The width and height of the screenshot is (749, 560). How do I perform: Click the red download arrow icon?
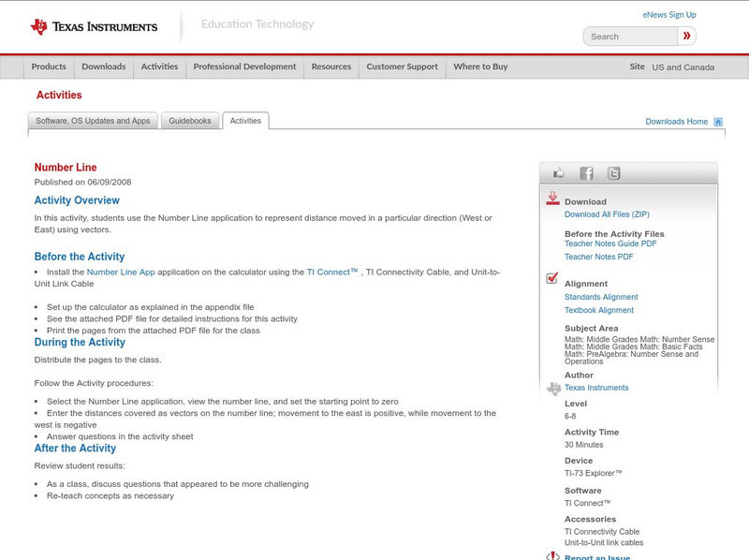tap(552, 199)
